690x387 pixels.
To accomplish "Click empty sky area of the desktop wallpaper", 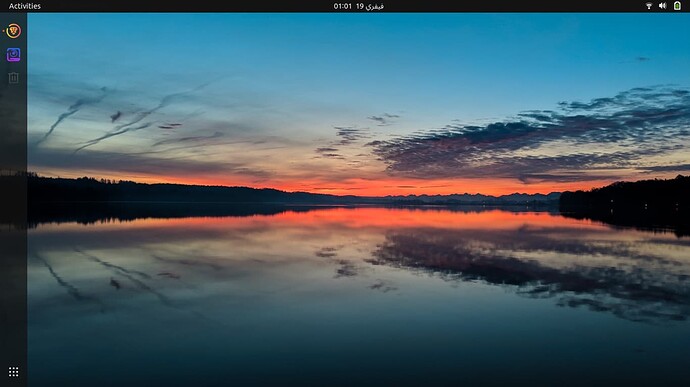I will [x=352, y=53].
